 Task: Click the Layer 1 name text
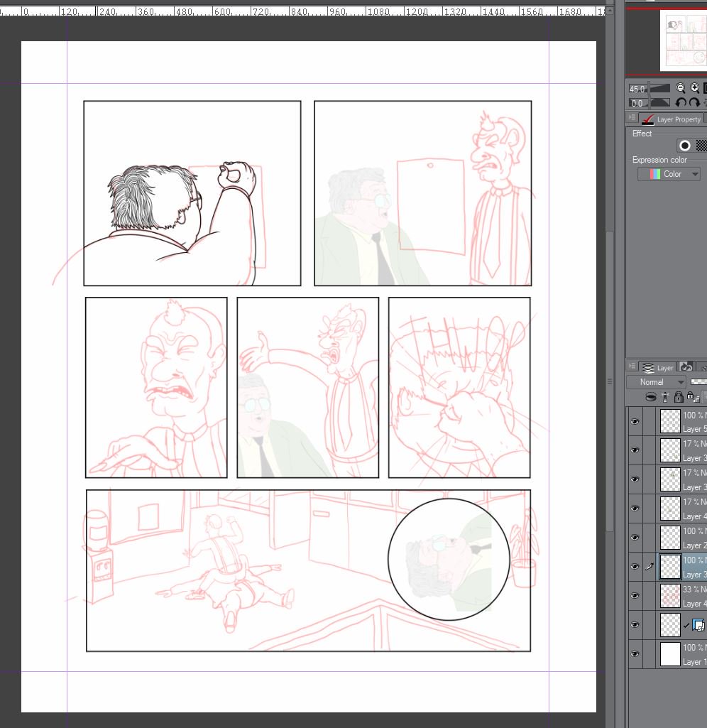point(694,662)
